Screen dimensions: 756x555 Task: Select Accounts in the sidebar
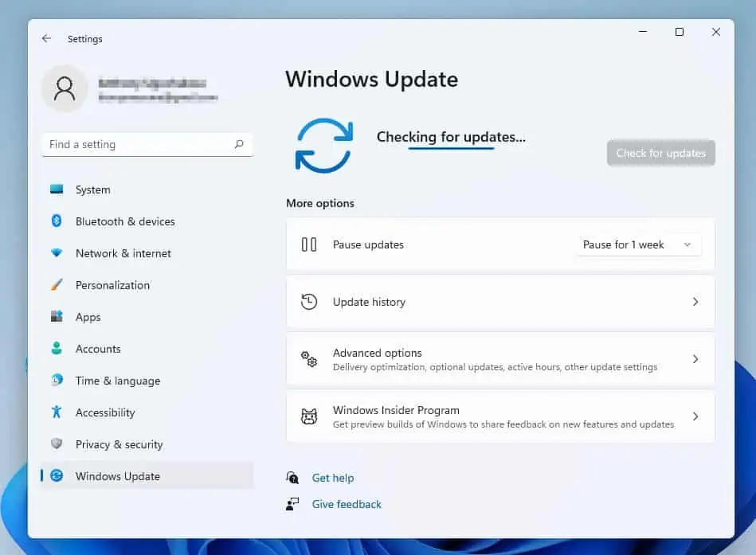click(147, 348)
